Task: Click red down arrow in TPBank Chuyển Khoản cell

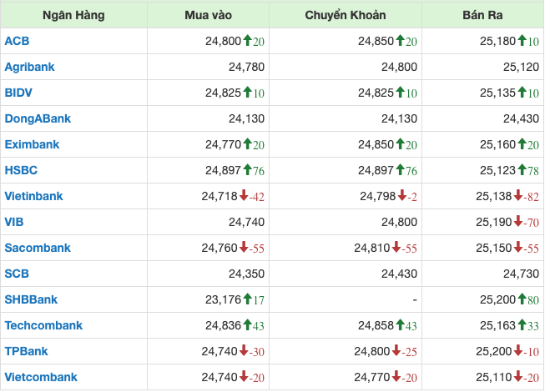Action: tap(401, 351)
